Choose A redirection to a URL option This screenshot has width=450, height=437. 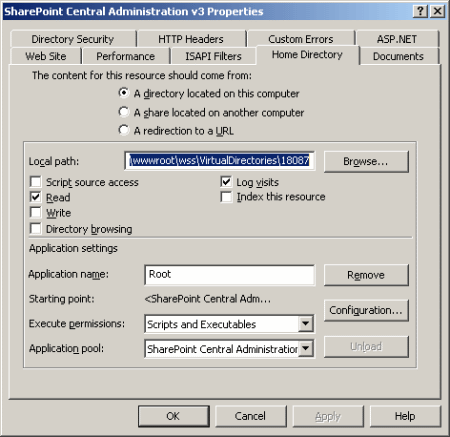[124, 130]
